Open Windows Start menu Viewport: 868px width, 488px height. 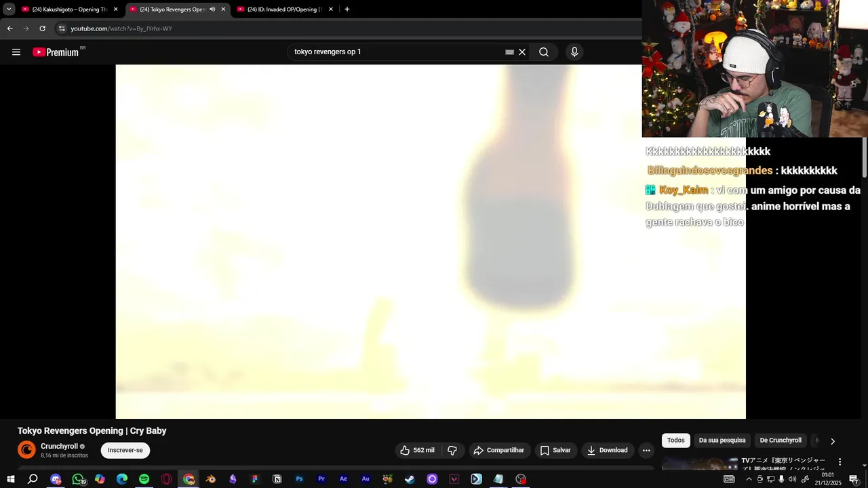click(10, 479)
